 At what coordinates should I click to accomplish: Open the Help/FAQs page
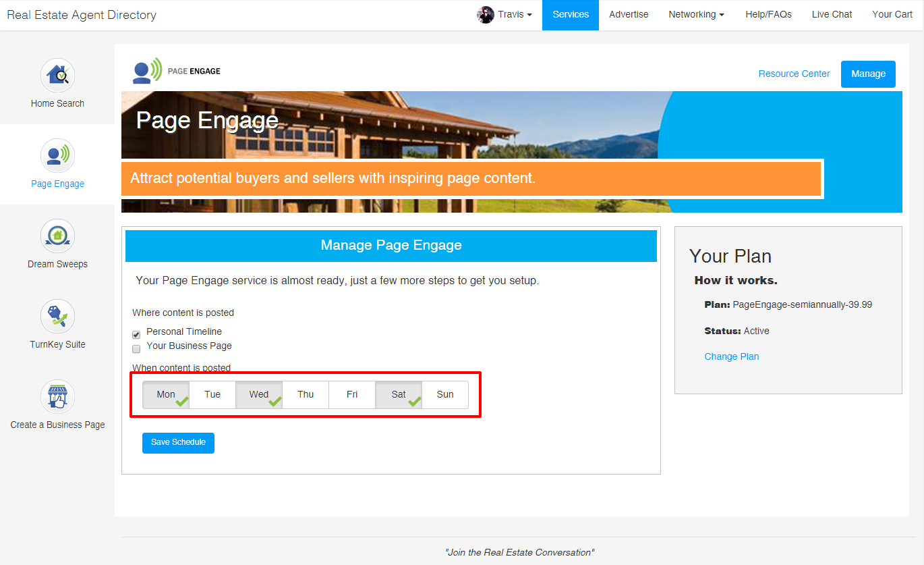click(768, 15)
